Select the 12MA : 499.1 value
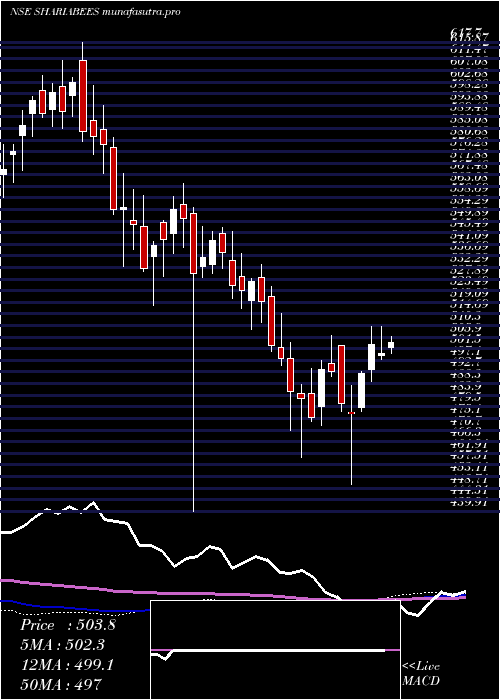Viewport: 500px width, 700px height. pyautogui.click(x=67, y=665)
